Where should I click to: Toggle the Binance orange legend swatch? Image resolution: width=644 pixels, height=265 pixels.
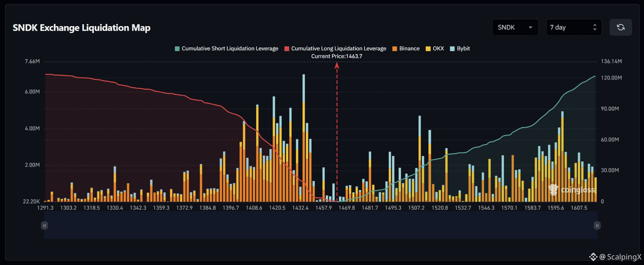[x=395, y=49]
